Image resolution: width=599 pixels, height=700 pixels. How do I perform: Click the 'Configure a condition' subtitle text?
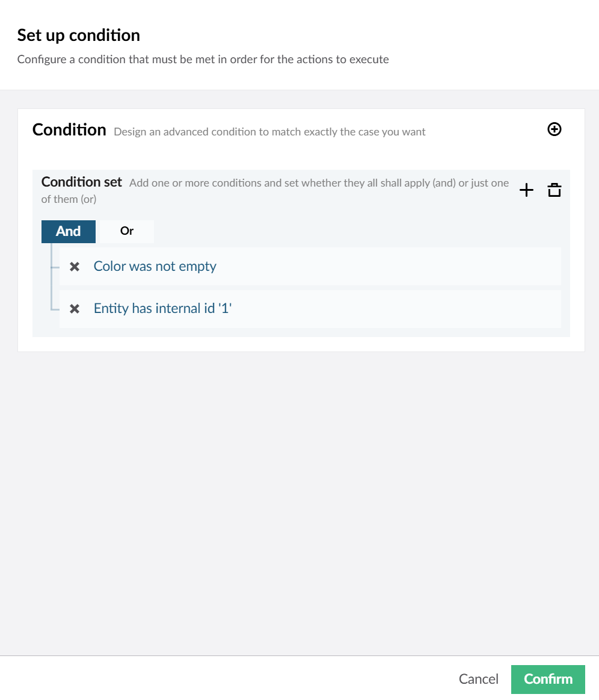tap(203, 60)
